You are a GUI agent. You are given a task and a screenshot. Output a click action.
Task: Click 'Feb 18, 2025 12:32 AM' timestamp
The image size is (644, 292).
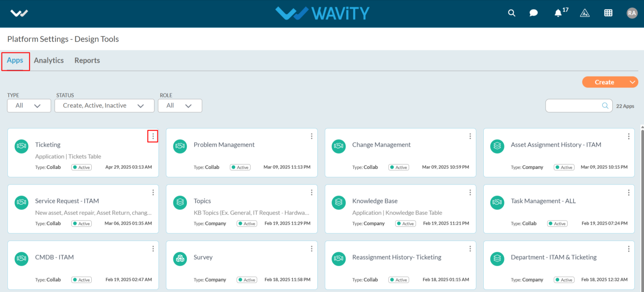tap(604, 280)
